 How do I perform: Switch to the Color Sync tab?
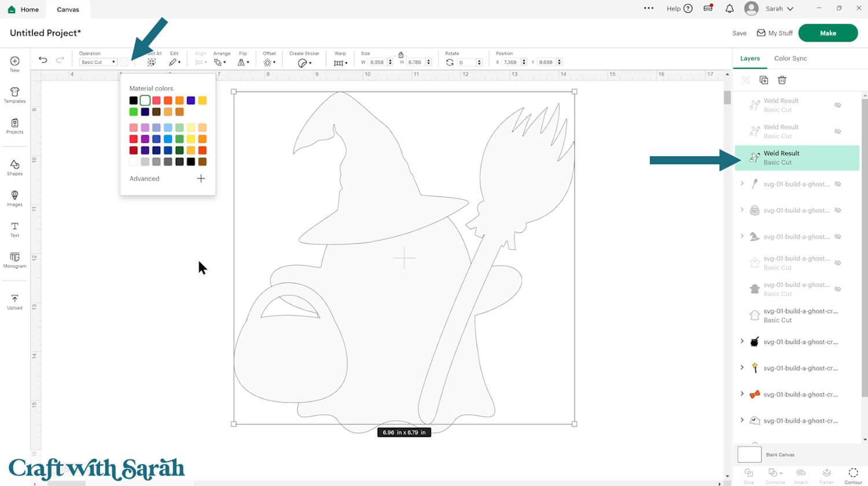[790, 58]
